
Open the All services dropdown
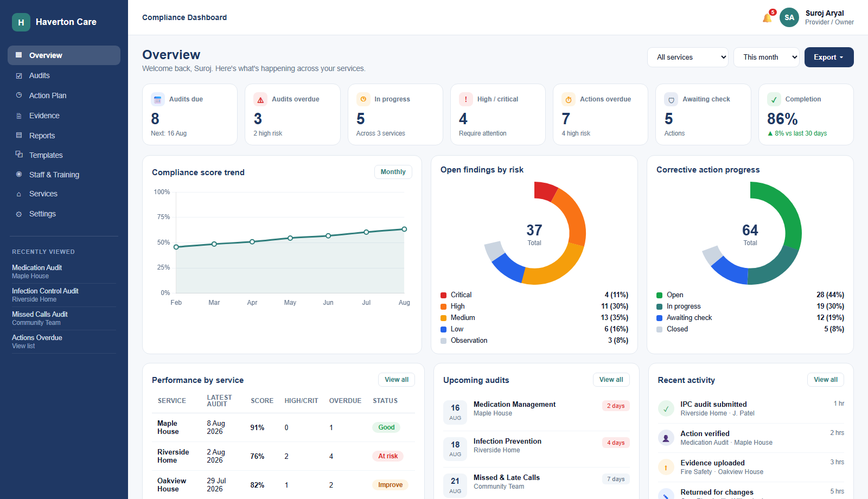[688, 57]
